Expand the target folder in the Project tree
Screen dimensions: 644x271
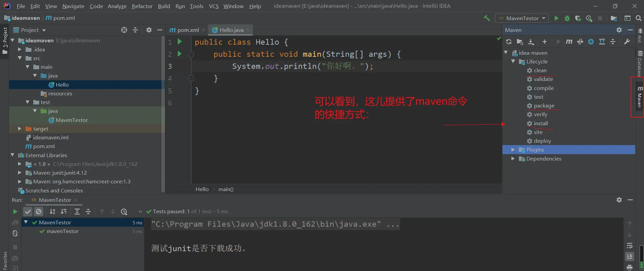tap(20, 129)
